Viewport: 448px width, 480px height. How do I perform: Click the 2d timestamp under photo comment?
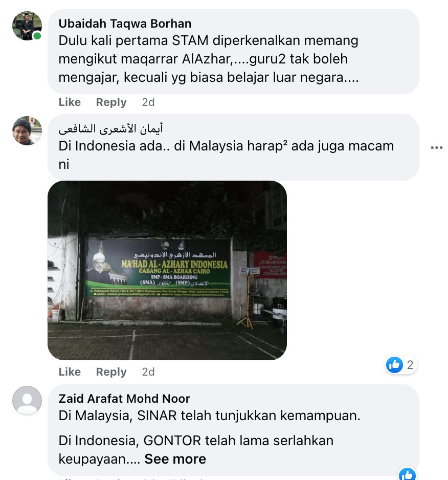[x=148, y=372]
